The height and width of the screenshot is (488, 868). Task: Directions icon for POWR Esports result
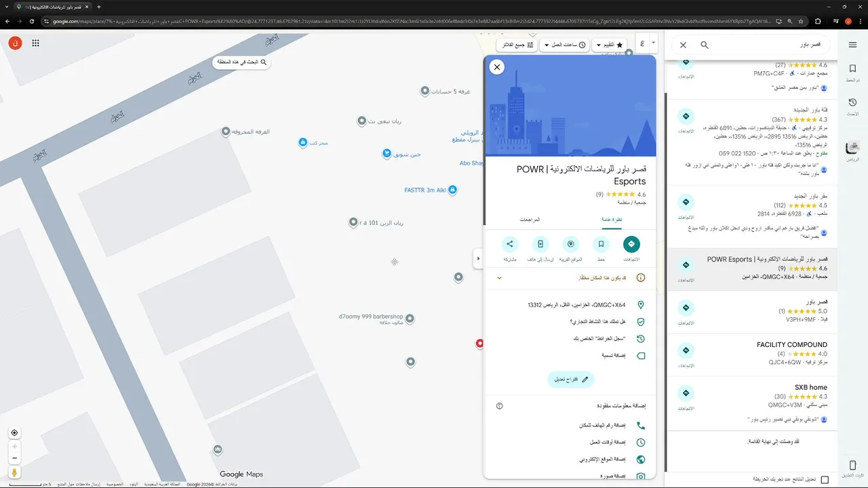(x=686, y=265)
